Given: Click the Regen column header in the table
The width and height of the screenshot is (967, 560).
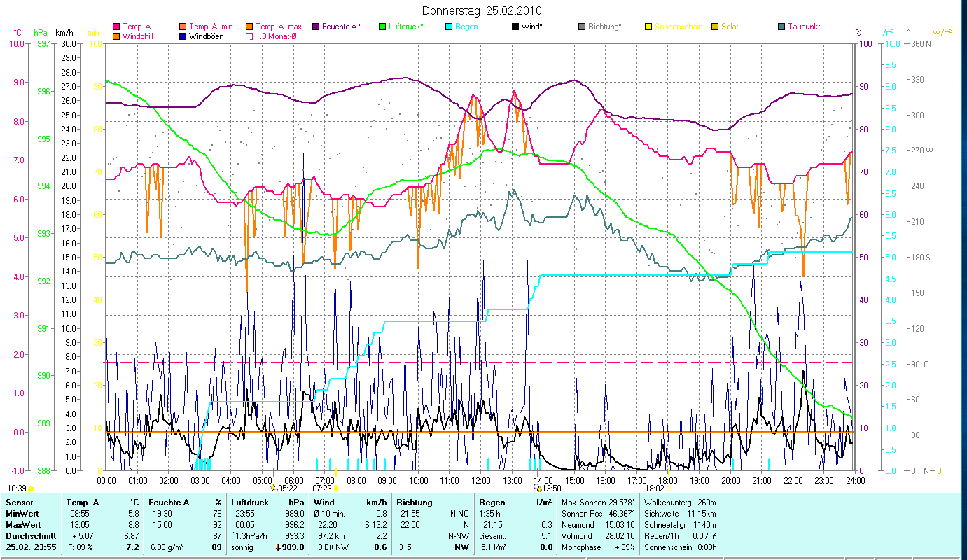Looking at the screenshot, I should 490,502.
